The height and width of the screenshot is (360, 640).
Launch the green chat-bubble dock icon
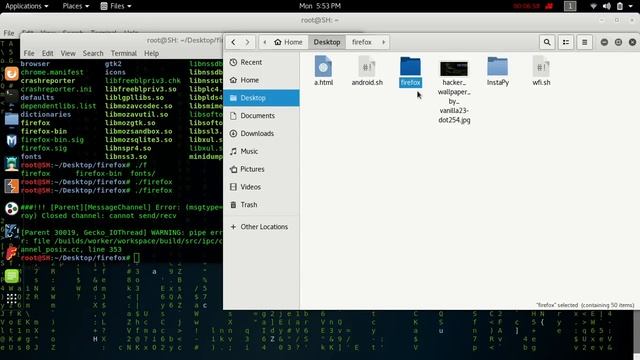tap(11, 276)
